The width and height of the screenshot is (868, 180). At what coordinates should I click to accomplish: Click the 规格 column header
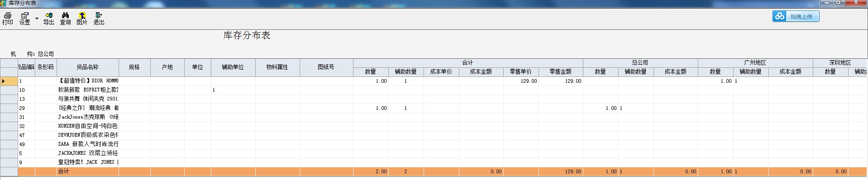pyautogui.click(x=134, y=67)
